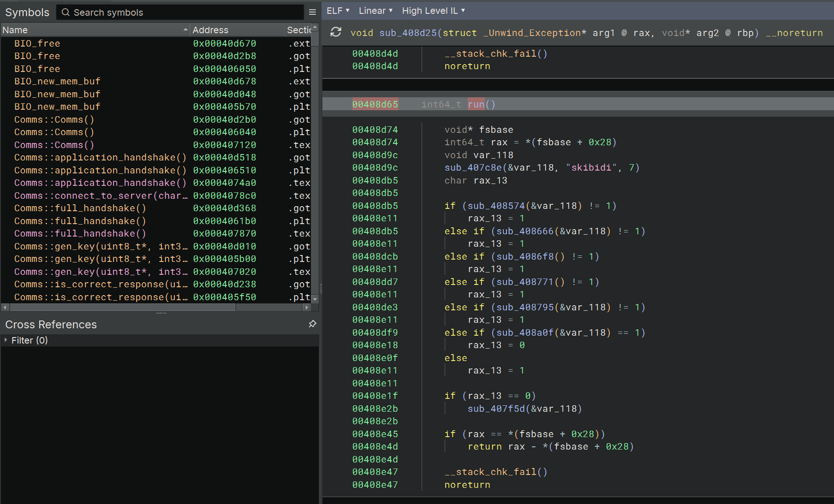834x504 pixels.
Task: Click the function reanalyze refresh icon
Action: point(335,32)
